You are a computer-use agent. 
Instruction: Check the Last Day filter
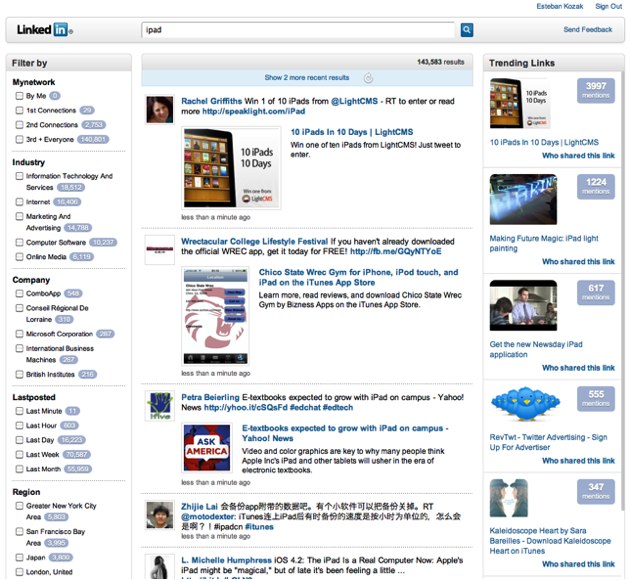(19, 440)
